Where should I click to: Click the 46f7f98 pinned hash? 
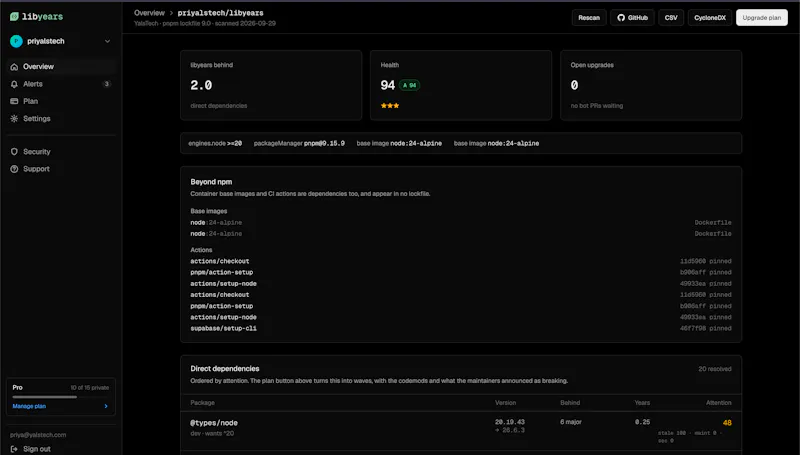click(706, 328)
